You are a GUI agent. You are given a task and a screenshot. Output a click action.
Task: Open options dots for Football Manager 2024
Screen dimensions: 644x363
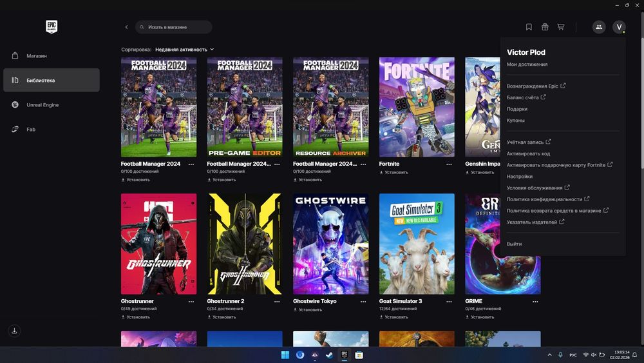click(x=191, y=164)
